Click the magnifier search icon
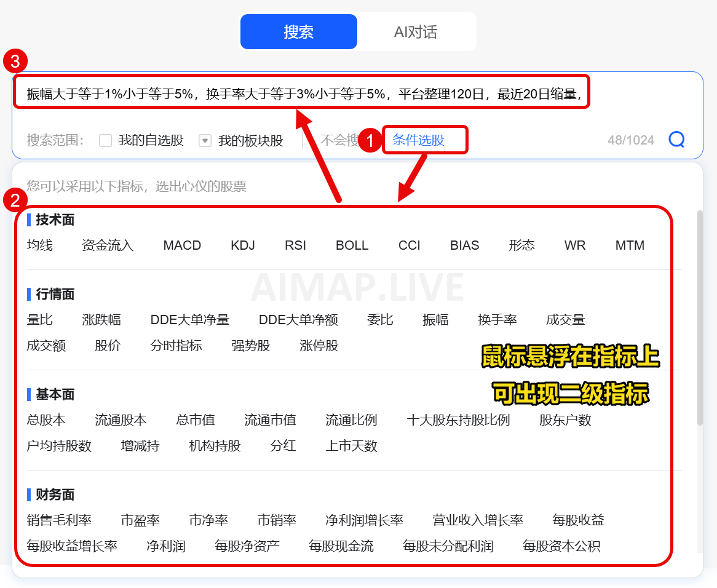 676,140
